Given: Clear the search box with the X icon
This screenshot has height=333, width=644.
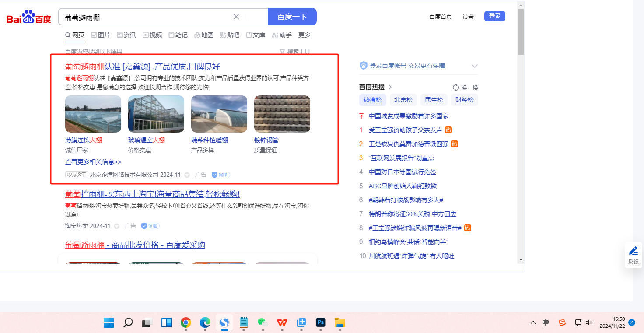Looking at the screenshot, I should tap(236, 17).
